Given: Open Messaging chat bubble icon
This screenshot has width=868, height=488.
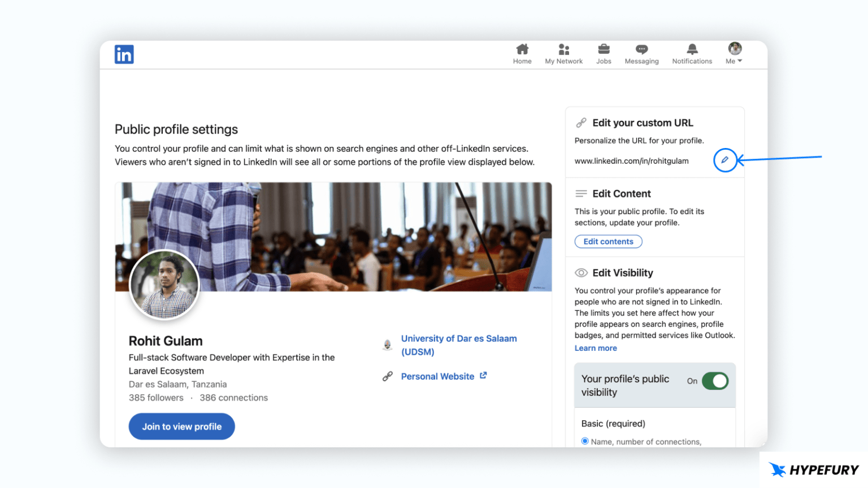Looking at the screenshot, I should 641,50.
